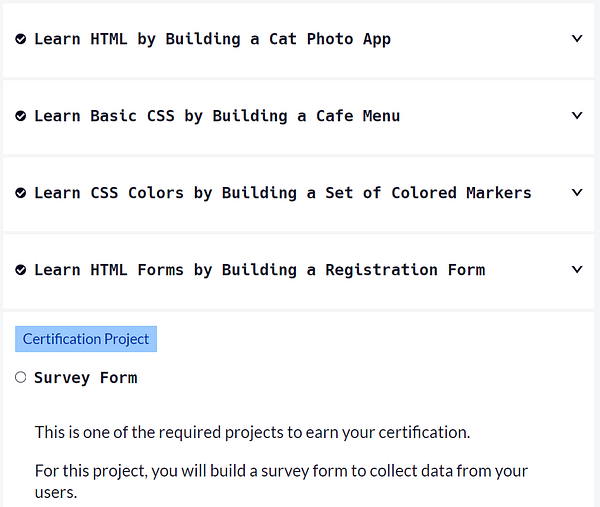Click the gray divider below Cat Photo App row
The height and width of the screenshot is (507, 600).
(x=300, y=78)
